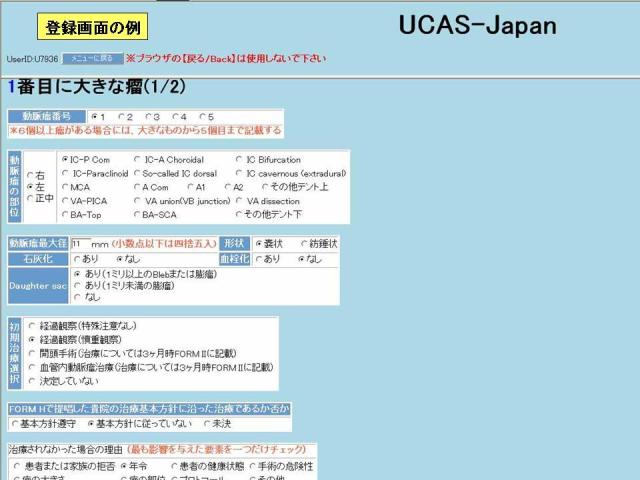
Task: Choose VA dissection option
Action: [x=238, y=200]
